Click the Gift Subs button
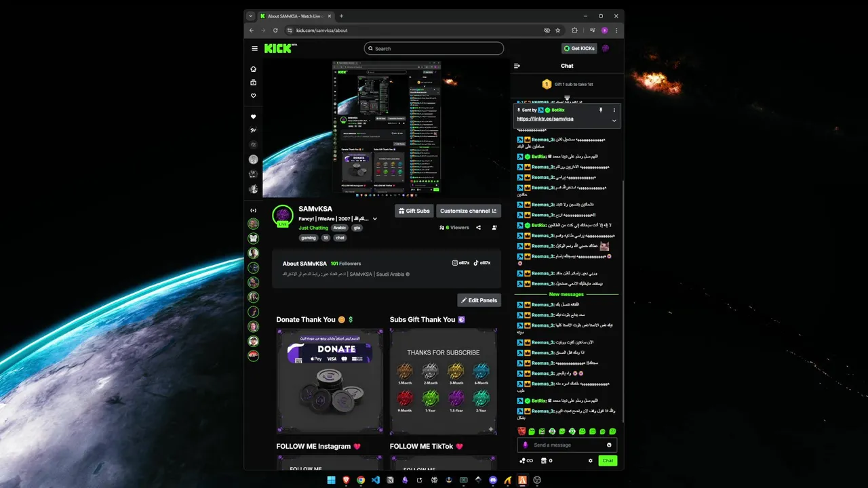Screen dimensions: 868x488 pyautogui.click(x=414, y=211)
